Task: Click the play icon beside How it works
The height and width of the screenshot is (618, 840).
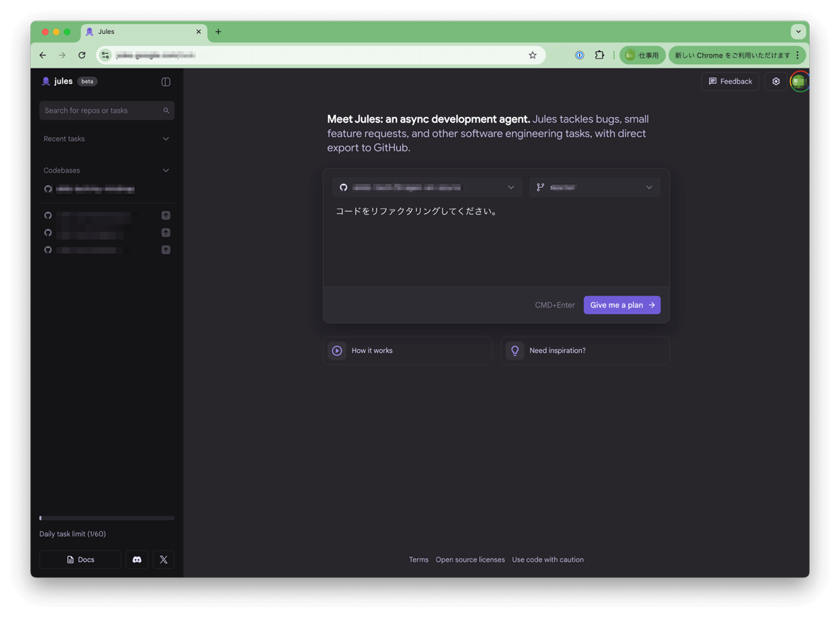Action: (x=337, y=350)
